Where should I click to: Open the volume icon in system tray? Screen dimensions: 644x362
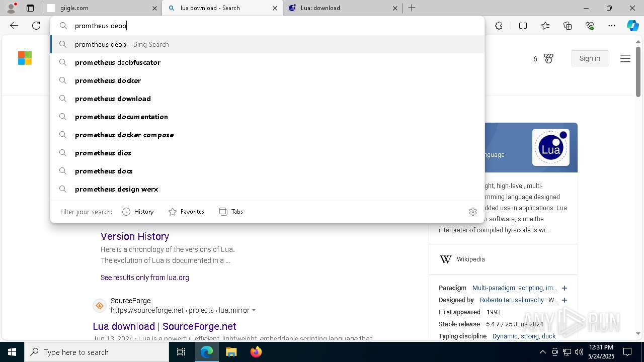coord(579,352)
